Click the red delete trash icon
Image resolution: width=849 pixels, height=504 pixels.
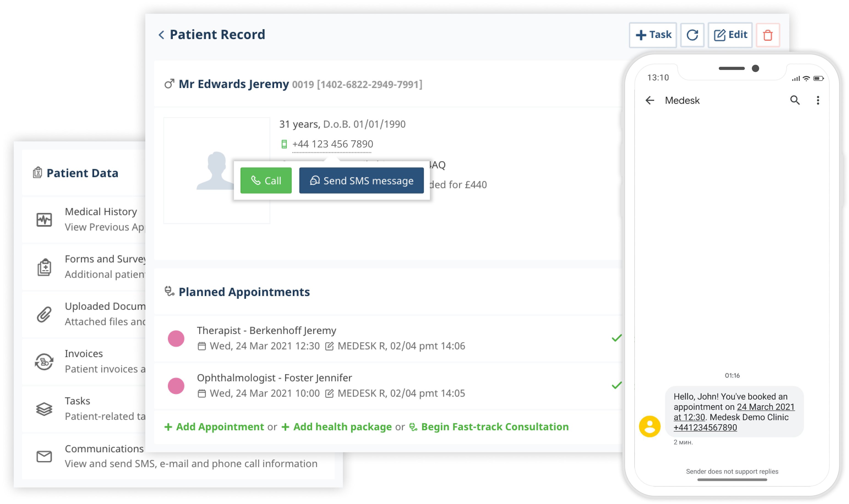click(767, 35)
